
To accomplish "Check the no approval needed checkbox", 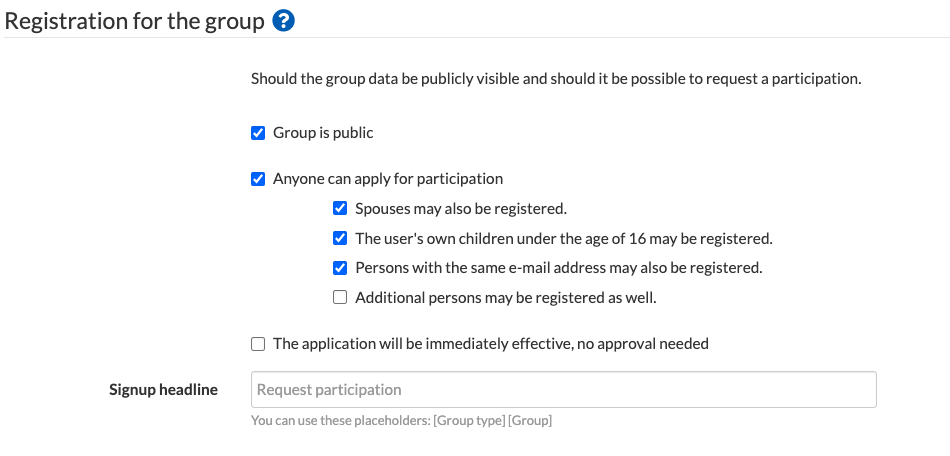I will pos(258,344).
